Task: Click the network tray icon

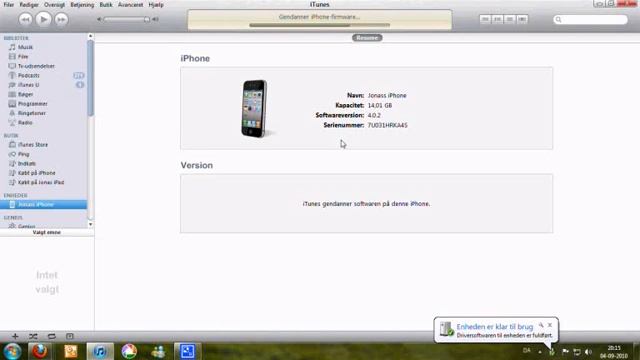Action: [x=577, y=351]
